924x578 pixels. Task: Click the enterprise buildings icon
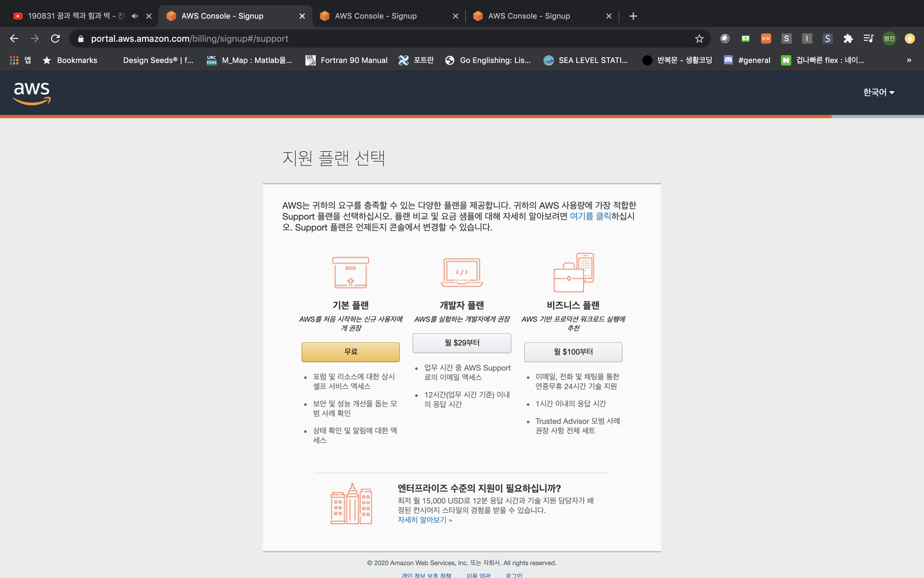[x=351, y=504]
